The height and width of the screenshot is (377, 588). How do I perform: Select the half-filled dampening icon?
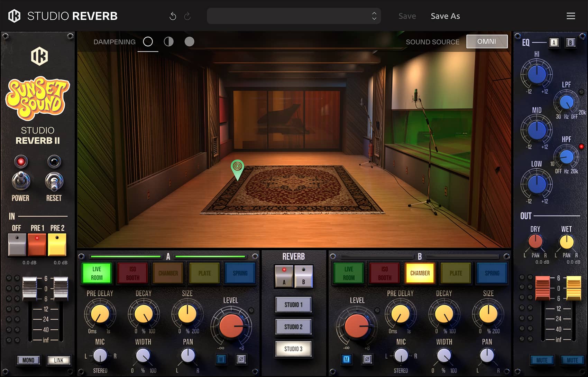[x=168, y=42]
